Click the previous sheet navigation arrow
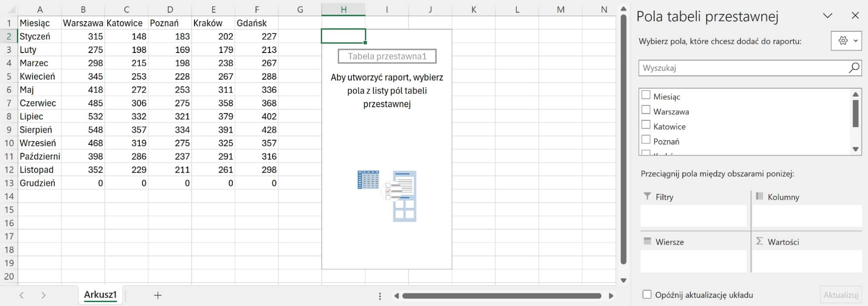Screen dimensions: 868x306 pos(22,295)
